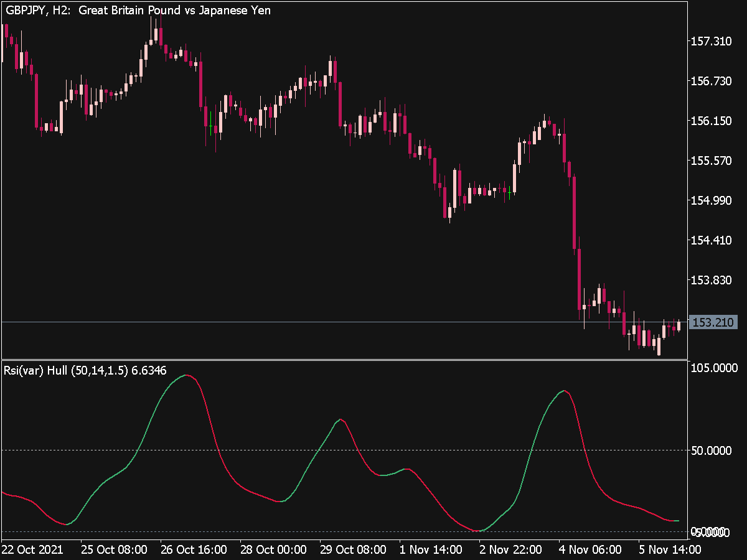Click the 105.0000 indicator scale value

[x=714, y=368]
